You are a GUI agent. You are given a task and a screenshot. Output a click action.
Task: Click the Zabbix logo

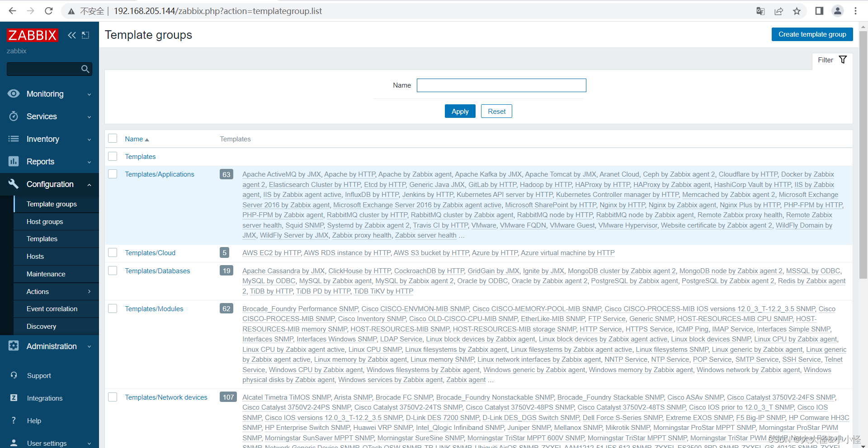[33, 35]
